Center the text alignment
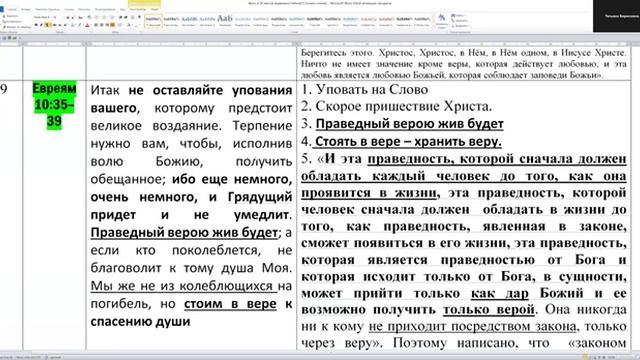 pyautogui.click(x=101, y=25)
